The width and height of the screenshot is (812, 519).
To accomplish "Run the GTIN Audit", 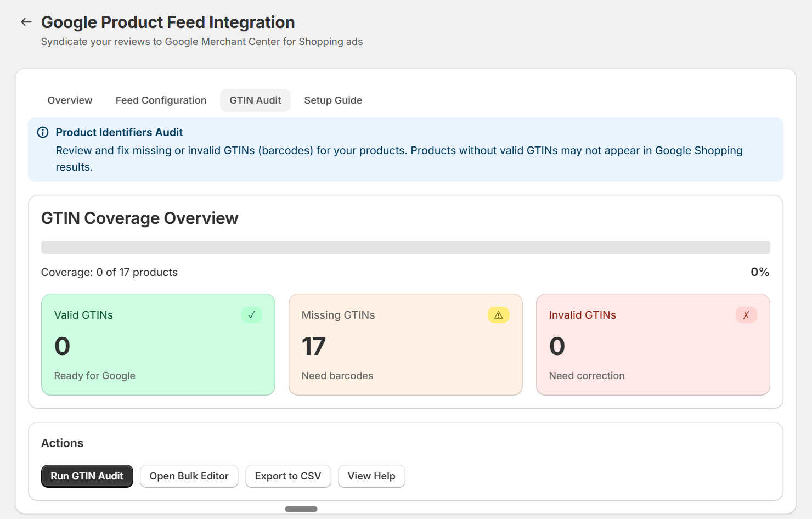I will pyautogui.click(x=87, y=476).
